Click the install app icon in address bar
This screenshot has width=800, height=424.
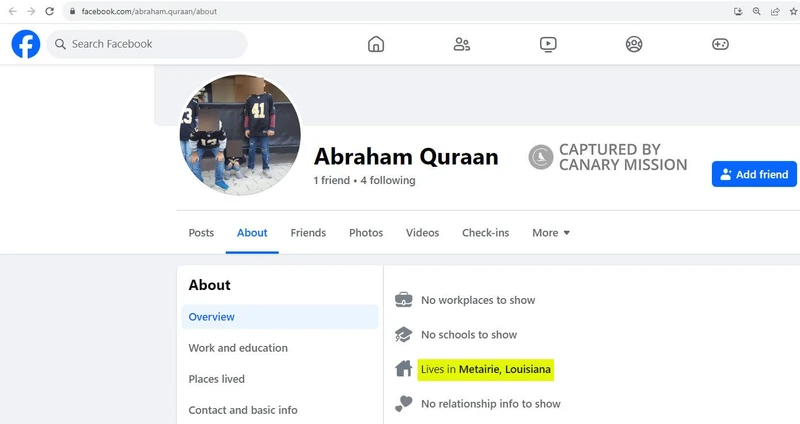[738, 11]
